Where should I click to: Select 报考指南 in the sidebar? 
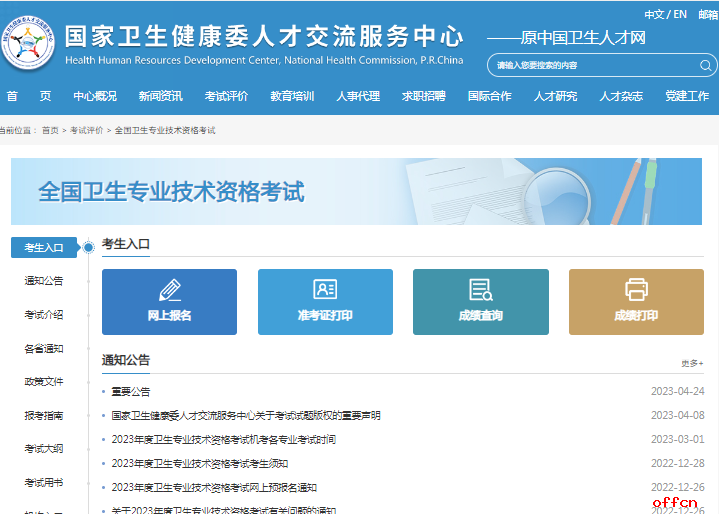[44, 415]
